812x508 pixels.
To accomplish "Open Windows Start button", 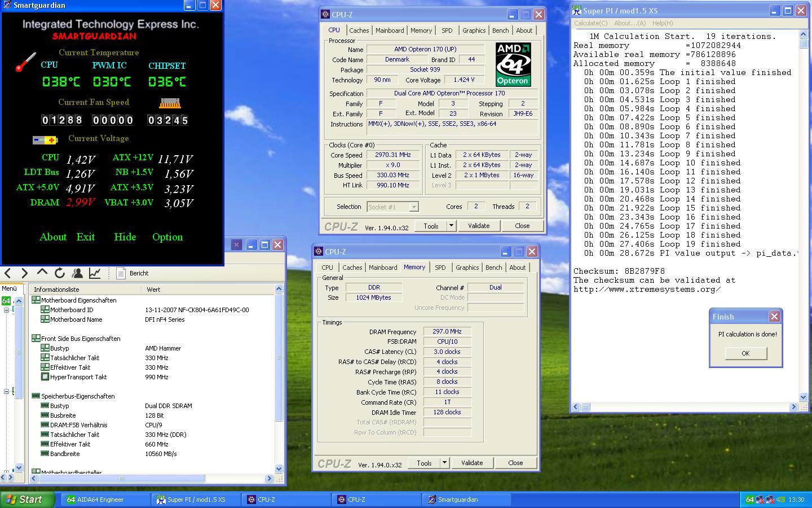I will 28,500.
